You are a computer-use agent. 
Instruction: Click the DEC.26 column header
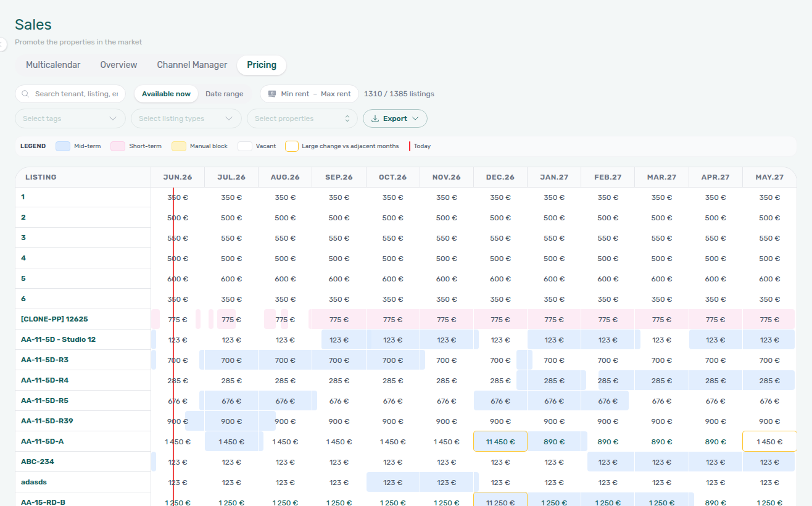[x=500, y=177]
